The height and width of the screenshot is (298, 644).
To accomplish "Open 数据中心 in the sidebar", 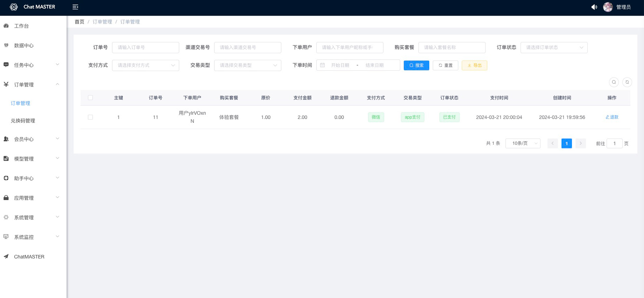I will point(33,45).
